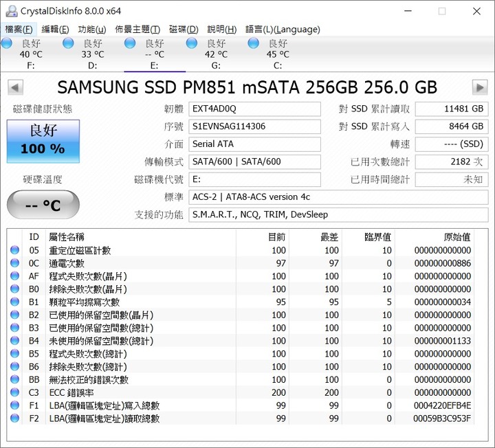The image size is (495, 448).
Task: Open the 檔案(F) menu
Action: tap(19, 30)
